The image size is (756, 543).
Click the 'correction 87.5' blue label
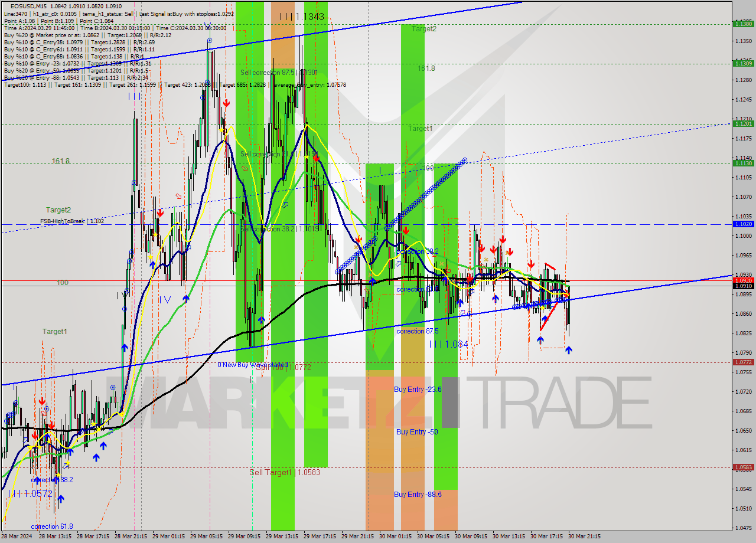click(417, 331)
